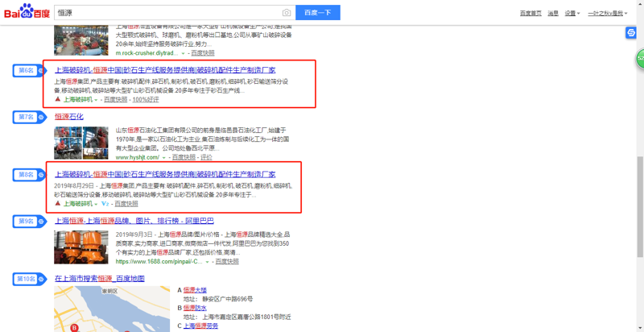
Task: Open the 恒源石化 result title
Action: [x=69, y=117]
